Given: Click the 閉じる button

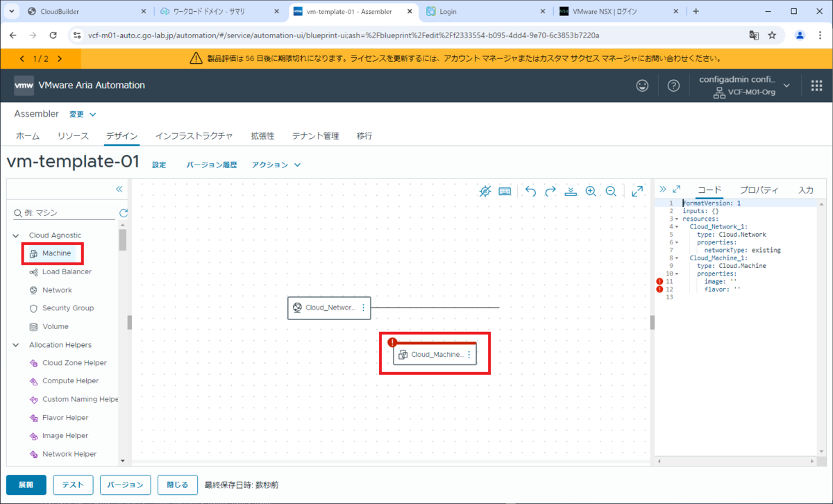Looking at the screenshot, I should pyautogui.click(x=177, y=485).
